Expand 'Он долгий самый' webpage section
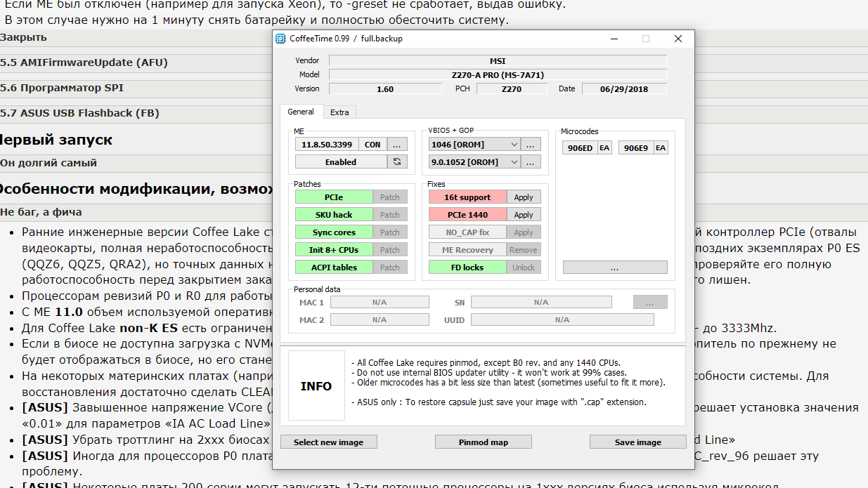Image resolution: width=868 pixels, height=488 pixels. pyautogui.click(x=48, y=163)
